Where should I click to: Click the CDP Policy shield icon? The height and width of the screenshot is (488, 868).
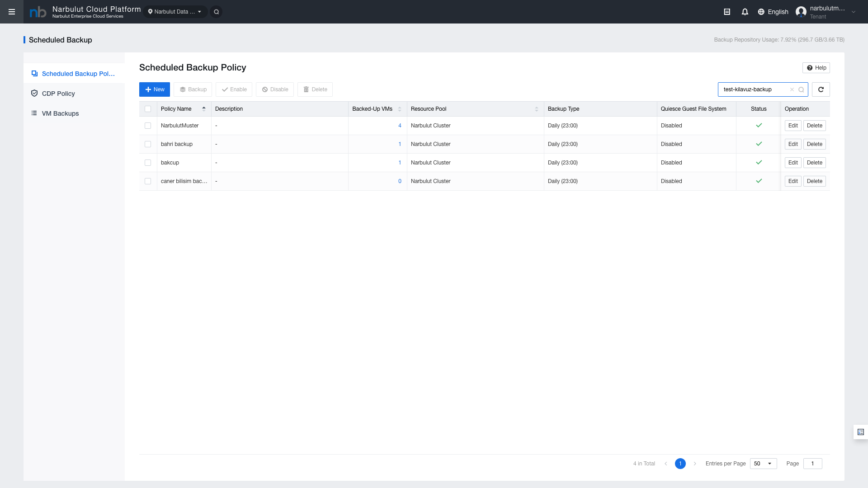coord(34,94)
